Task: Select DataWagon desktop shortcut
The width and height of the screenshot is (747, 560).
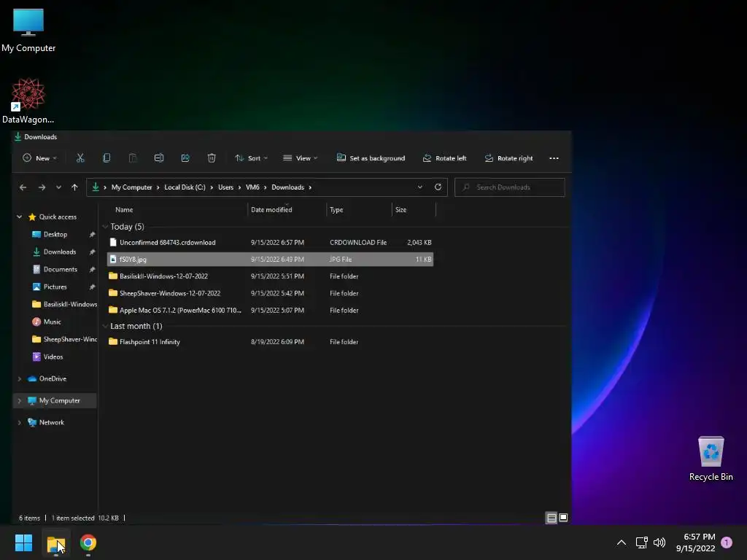Action: click(28, 101)
